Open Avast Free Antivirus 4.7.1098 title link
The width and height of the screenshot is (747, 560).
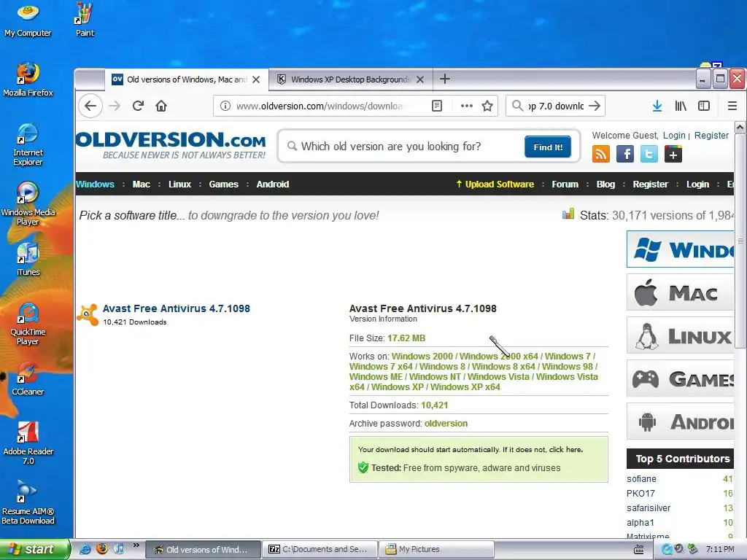pyautogui.click(x=177, y=308)
